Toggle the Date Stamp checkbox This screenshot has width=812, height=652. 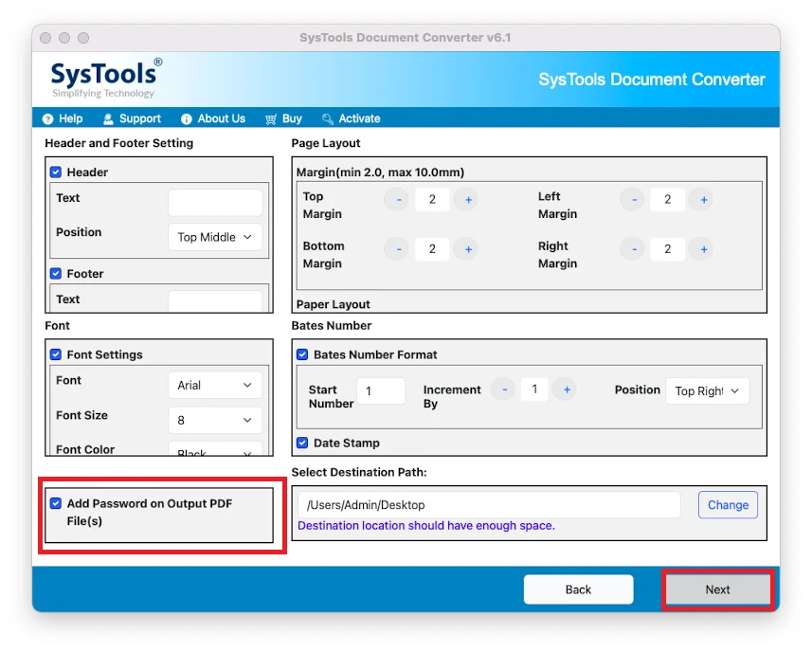pos(302,443)
